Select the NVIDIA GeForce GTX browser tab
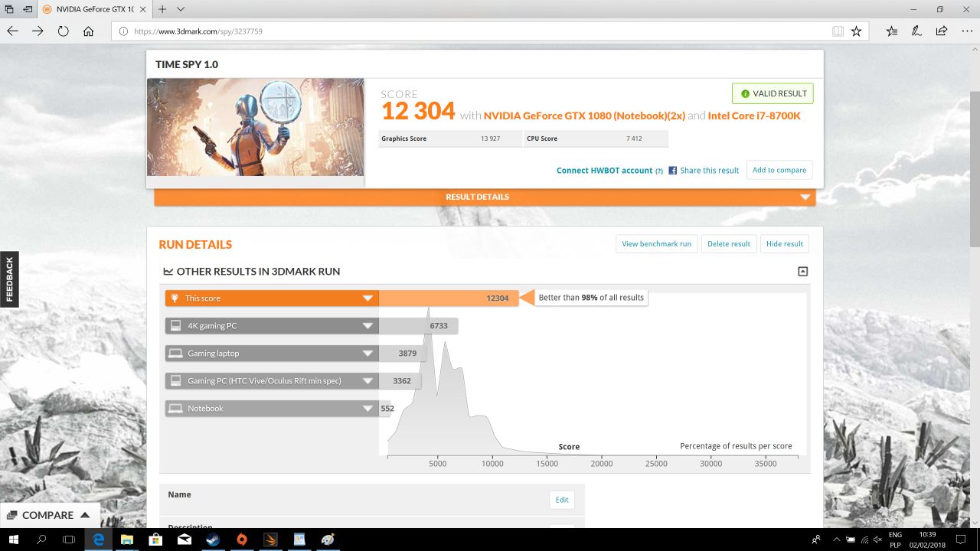 click(94, 9)
